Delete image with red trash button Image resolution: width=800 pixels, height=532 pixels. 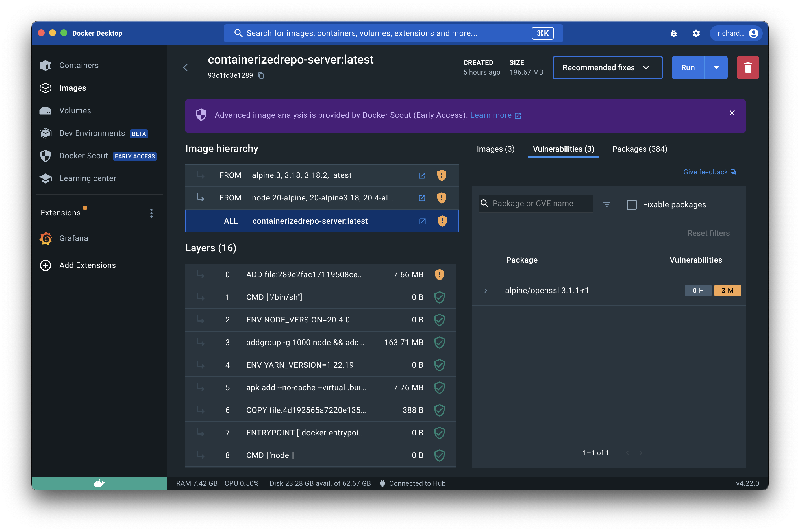pos(747,67)
